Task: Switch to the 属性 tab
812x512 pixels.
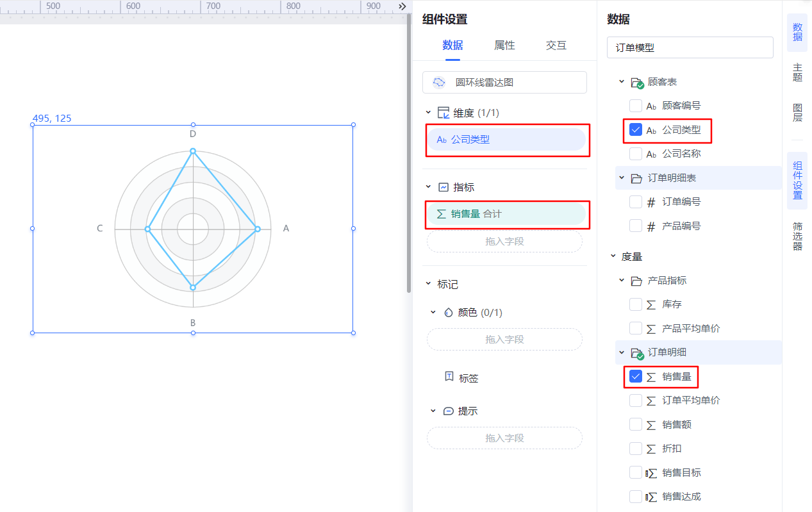Action: (504, 45)
